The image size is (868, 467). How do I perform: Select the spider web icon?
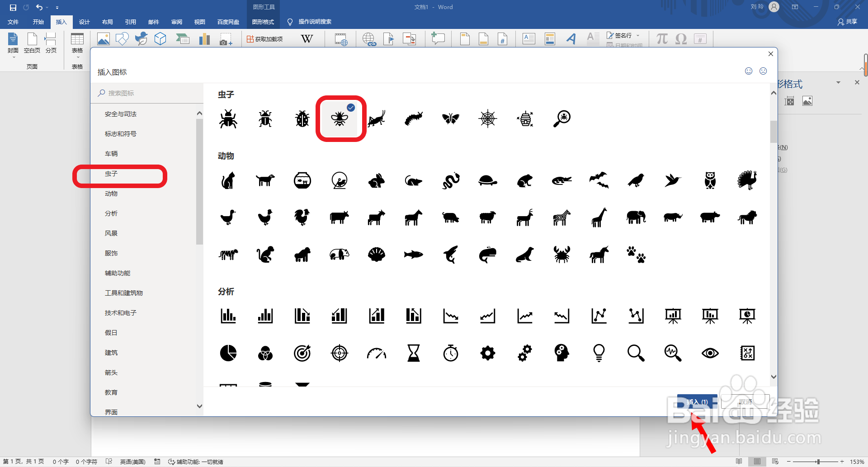[x=488, y=119]
